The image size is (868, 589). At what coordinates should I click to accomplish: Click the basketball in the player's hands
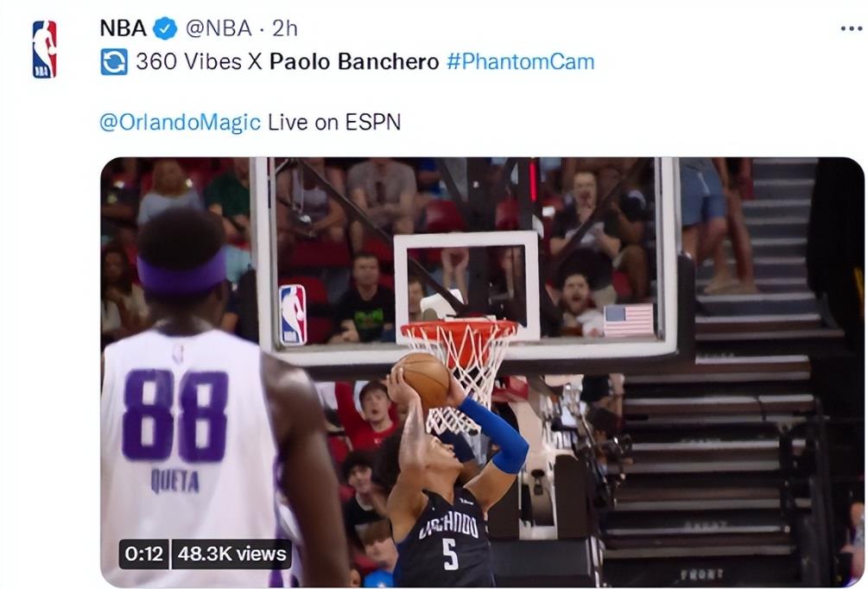[x=424, y=378]
